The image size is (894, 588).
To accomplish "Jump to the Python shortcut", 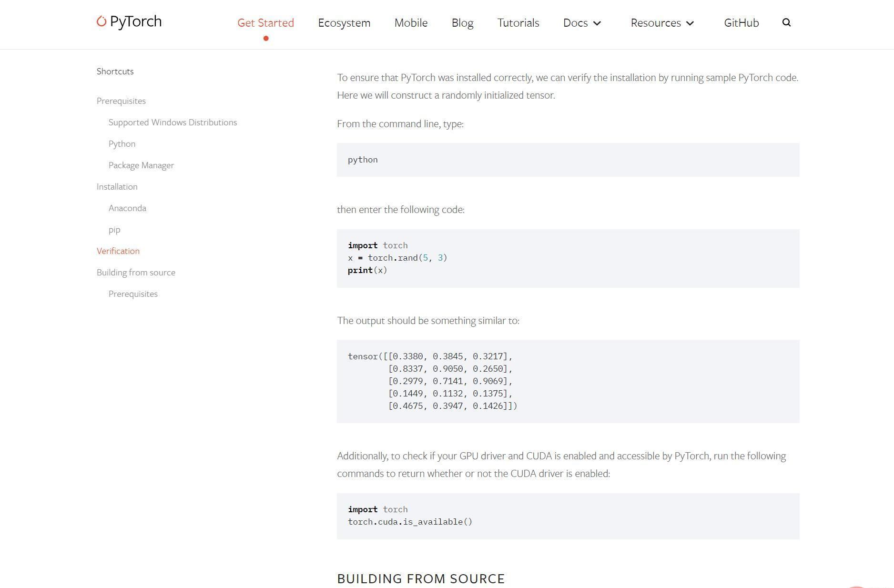I will click(122, 144).
